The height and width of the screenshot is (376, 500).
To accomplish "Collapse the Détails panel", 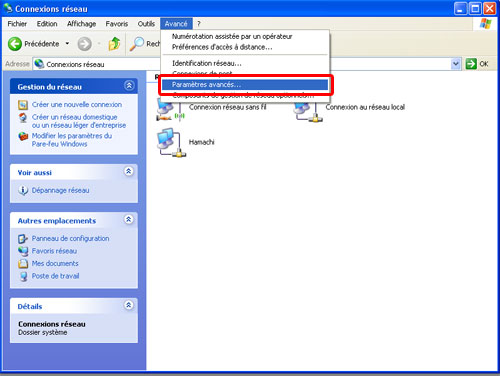I will 129,305.
